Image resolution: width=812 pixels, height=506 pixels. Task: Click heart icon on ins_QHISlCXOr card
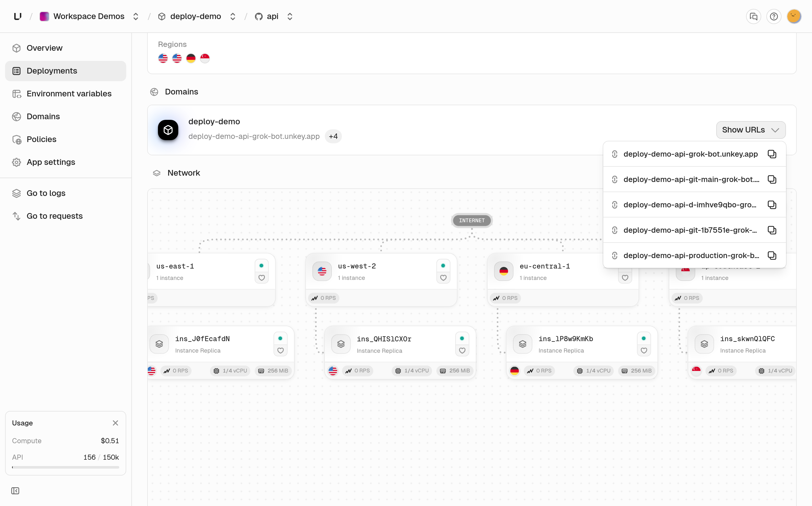(462, 350)
